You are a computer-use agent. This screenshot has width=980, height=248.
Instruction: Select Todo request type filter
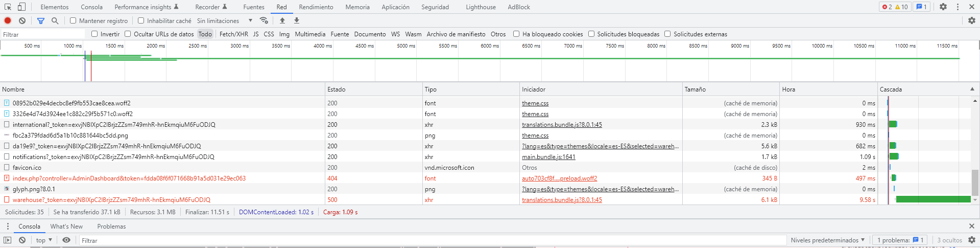(205, 34)
